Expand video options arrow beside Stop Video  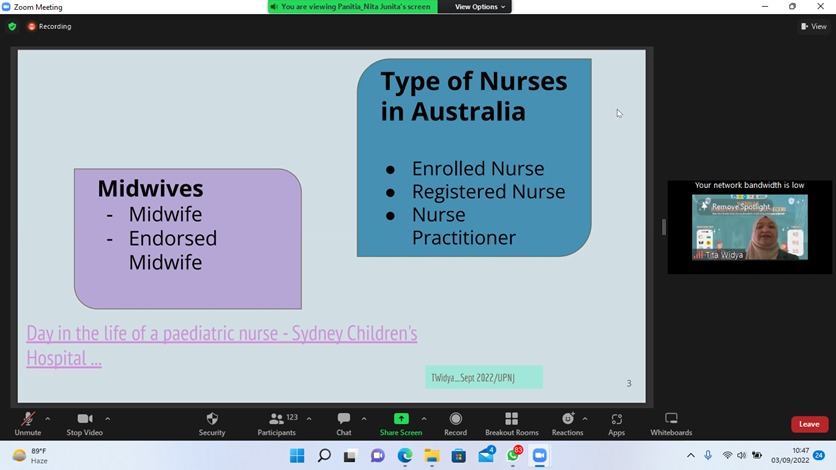(108, 418)
